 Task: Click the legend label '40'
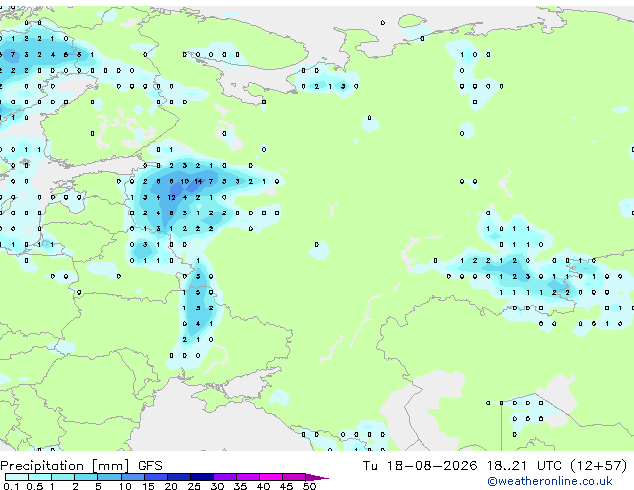(263, 486)
